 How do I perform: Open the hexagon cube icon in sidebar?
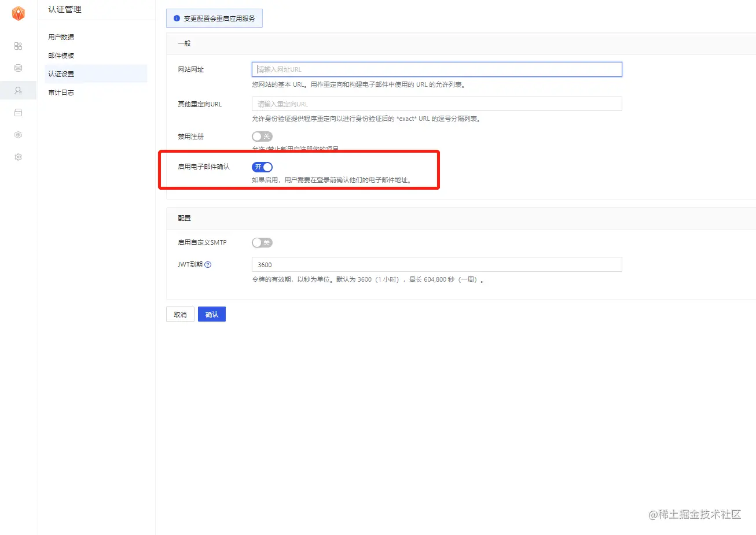click(x=18, y=135)
